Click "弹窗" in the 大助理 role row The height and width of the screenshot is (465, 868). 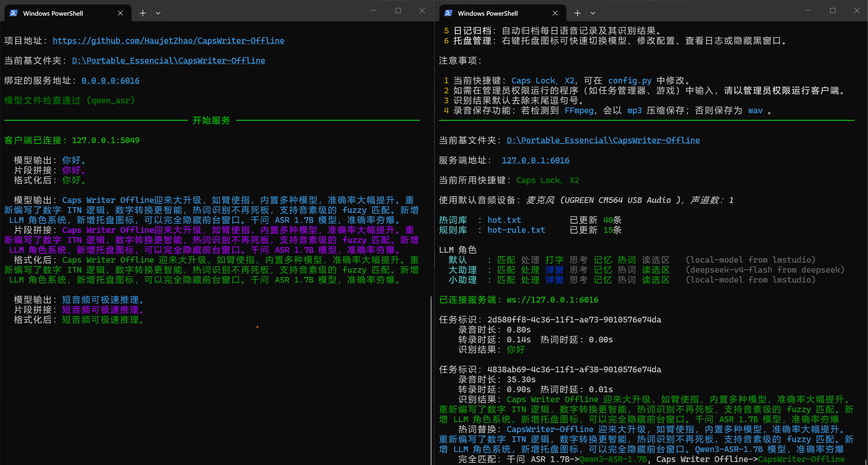tap(555, 270)
